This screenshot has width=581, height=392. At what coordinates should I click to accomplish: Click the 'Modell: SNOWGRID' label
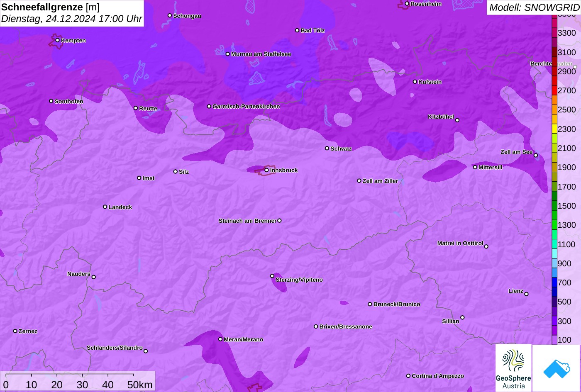(534, 7)
